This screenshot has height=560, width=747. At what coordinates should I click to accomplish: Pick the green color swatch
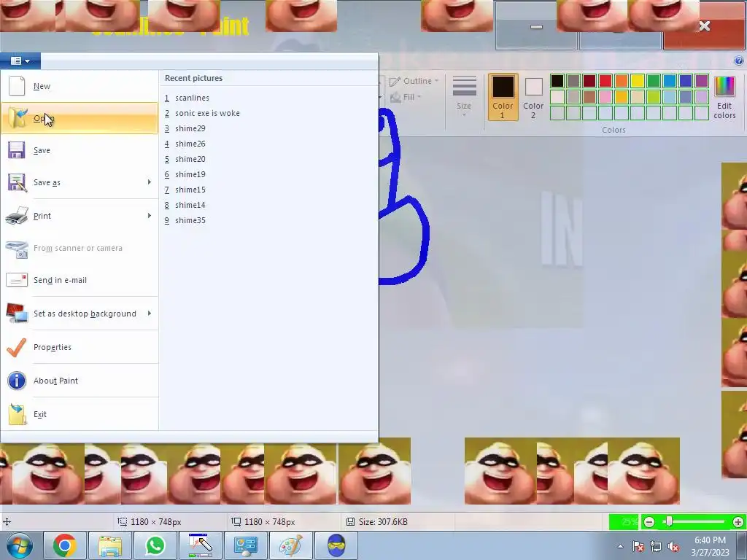click(654, 81)
